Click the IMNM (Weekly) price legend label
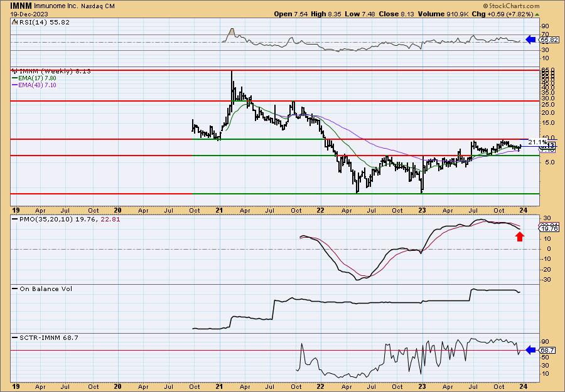Image resolution: width=565 pixels, height=392 pixels. (x=54, y=72)
